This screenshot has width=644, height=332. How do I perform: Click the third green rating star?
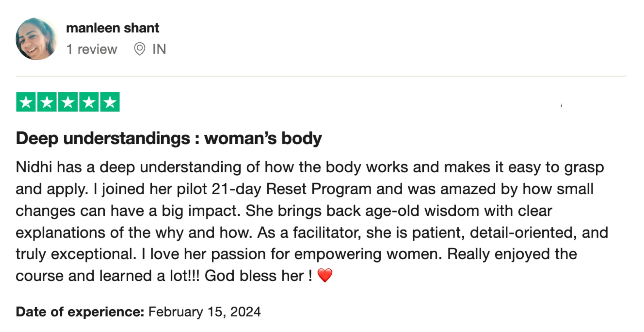[68, 102]
